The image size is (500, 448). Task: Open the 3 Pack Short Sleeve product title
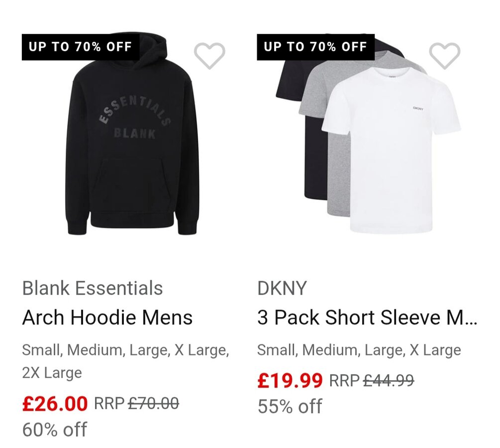[x=367, y=318]
